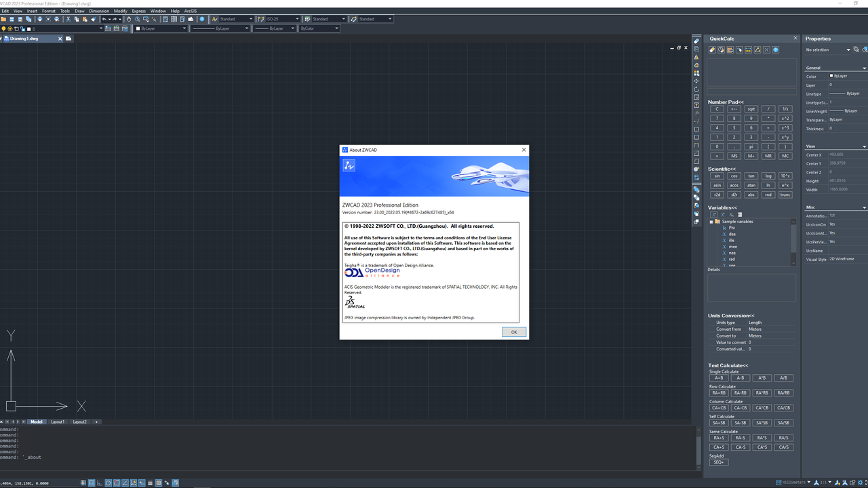The width and height of the screenshot is (868, 488).
Task: Close the Drawing1.dwg document tab
Action: (x=60, y=39)
